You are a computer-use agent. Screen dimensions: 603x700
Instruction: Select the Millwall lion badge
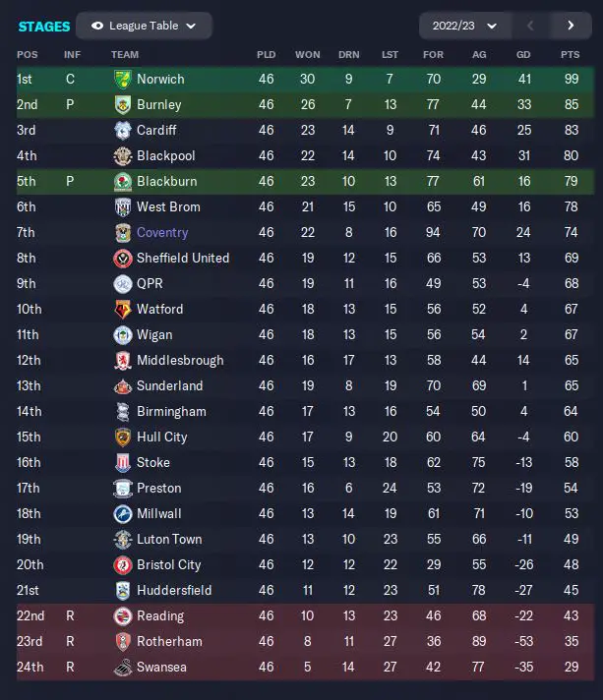(122, 514)
